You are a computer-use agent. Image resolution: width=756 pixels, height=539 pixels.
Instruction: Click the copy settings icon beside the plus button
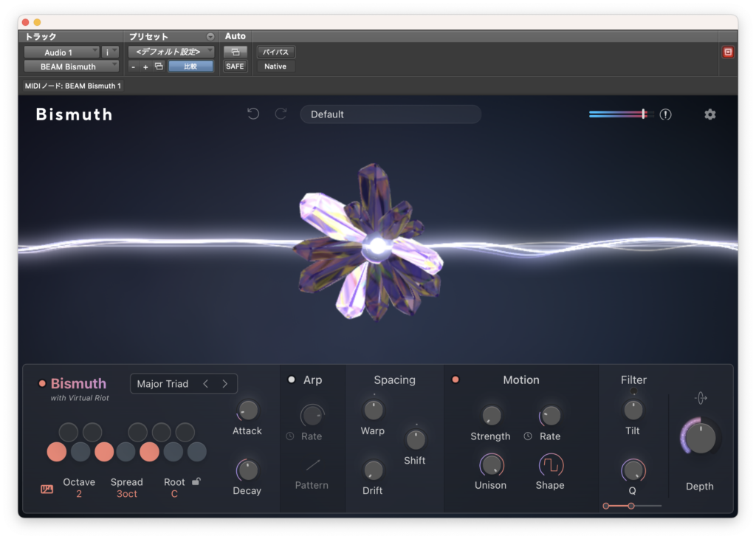click(x=159, y=66)
